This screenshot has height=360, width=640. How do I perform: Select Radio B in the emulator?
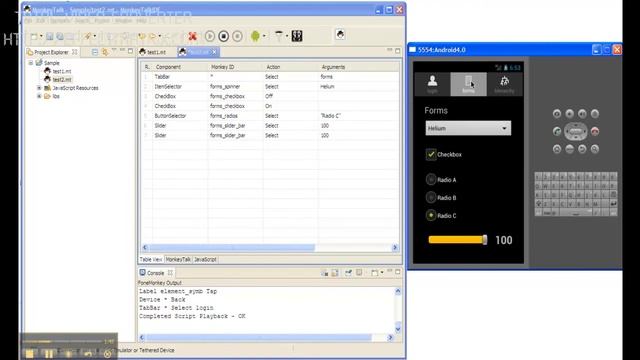[x=431, y=198]
